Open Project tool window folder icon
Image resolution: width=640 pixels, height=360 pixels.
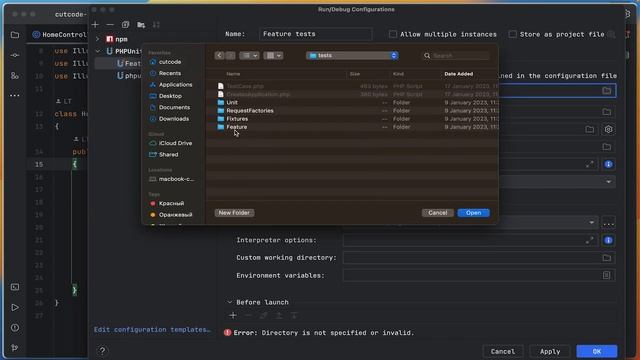coord(15,35)
